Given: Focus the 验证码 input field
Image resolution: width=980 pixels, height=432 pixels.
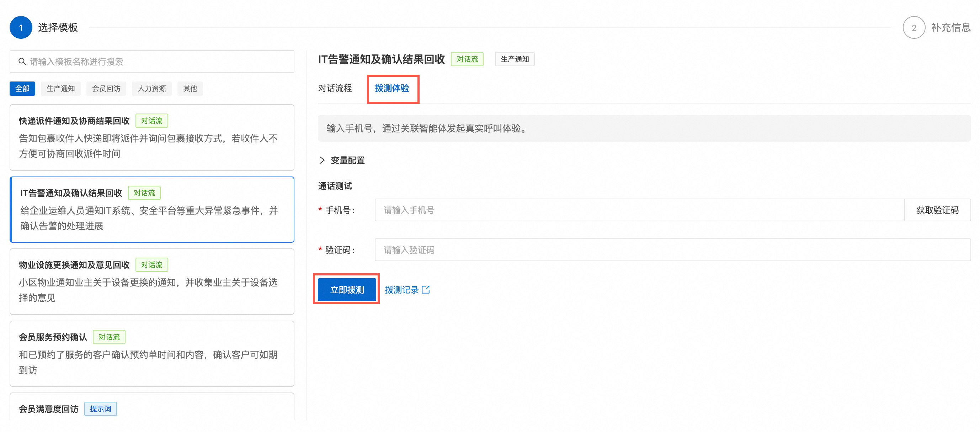Looking at the screenshot, I should point(673,250).
